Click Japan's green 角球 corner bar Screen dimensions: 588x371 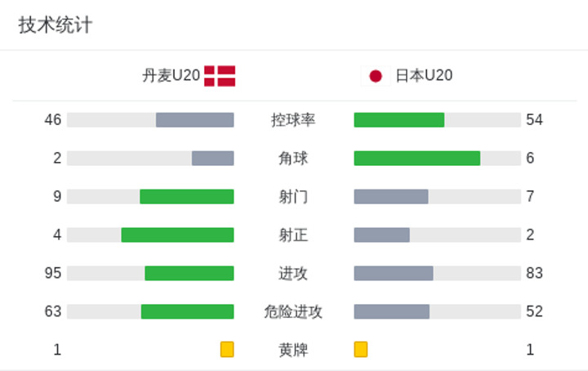coord(417,159)
